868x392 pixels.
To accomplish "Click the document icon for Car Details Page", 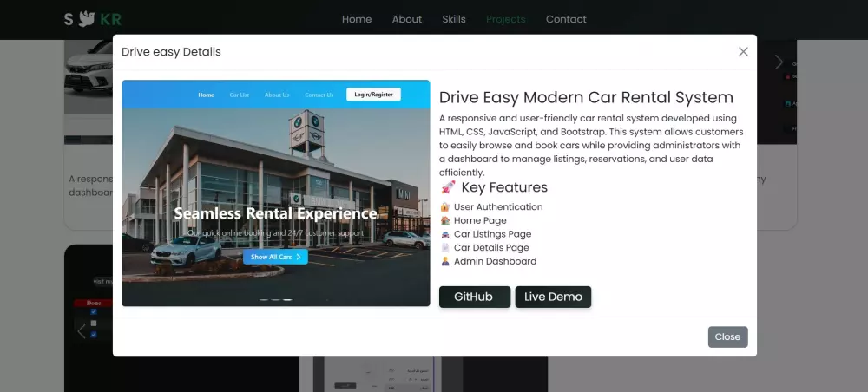I will (x=444, y=248).
